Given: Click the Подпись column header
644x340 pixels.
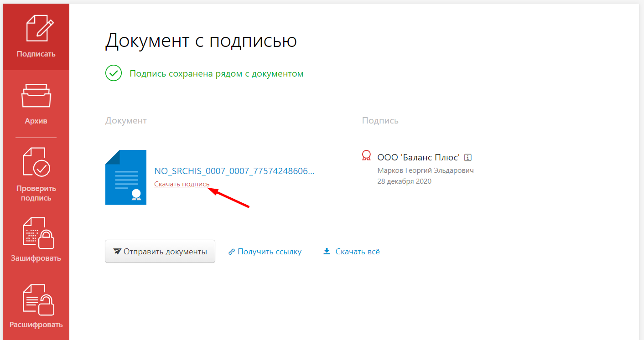Looking at the screenshot, I should (x=380, y=121).
